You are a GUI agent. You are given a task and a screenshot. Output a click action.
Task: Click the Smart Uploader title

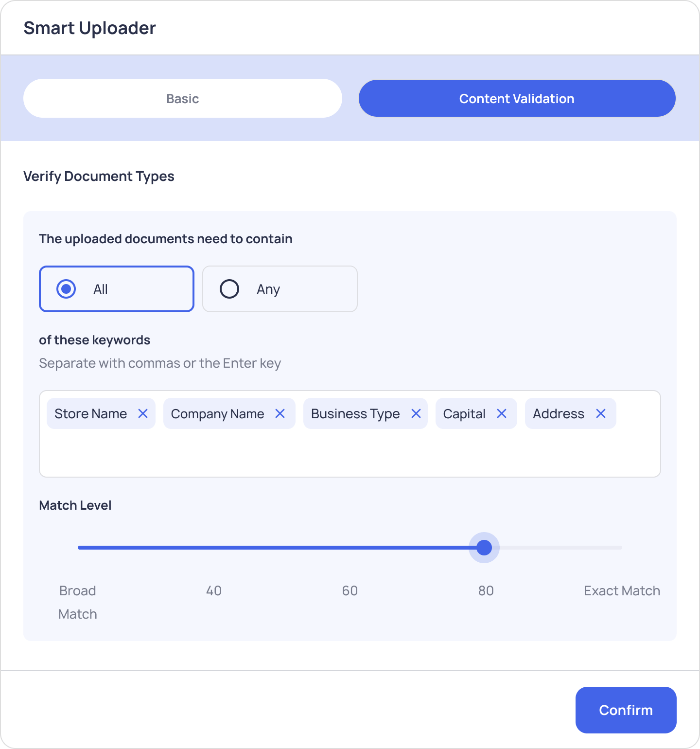90,28
